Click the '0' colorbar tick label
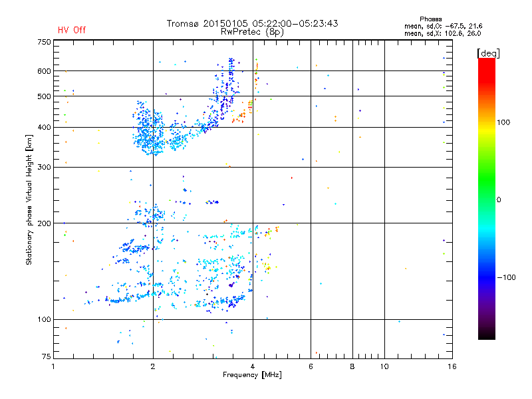 (499, 200)
